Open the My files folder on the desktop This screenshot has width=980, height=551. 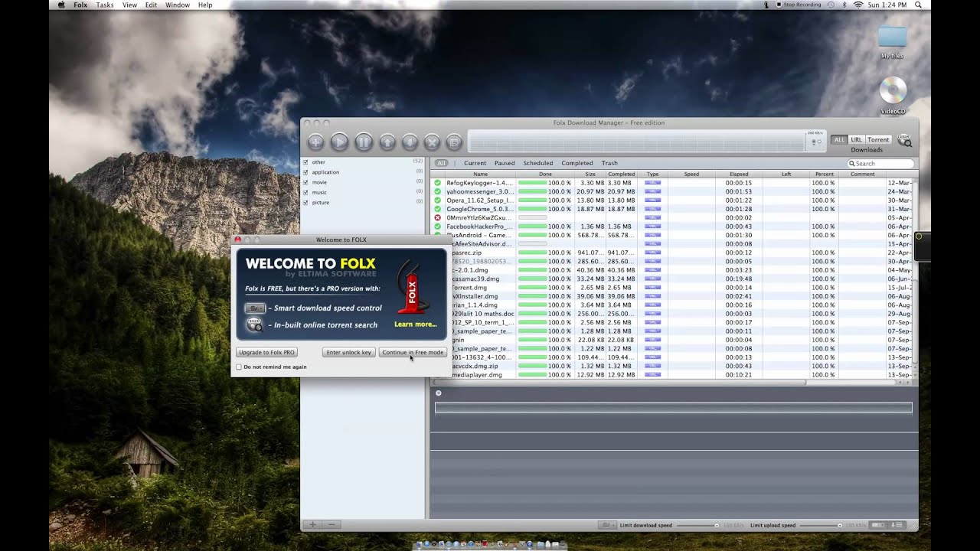[893, 37]
